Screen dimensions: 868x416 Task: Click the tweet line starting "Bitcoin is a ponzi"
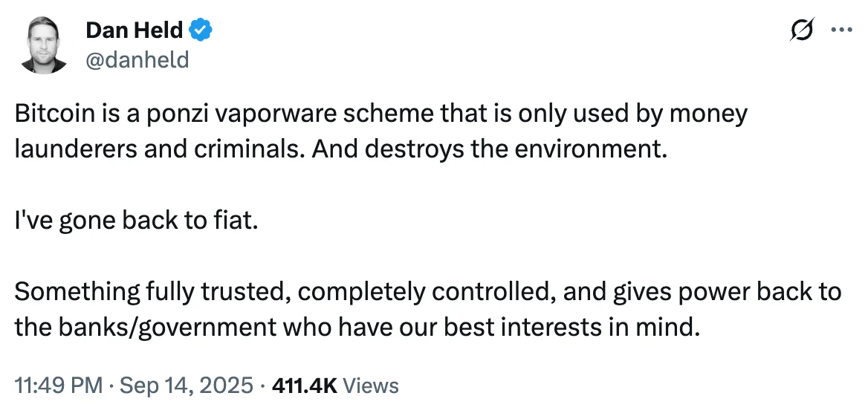click(380, 115)
